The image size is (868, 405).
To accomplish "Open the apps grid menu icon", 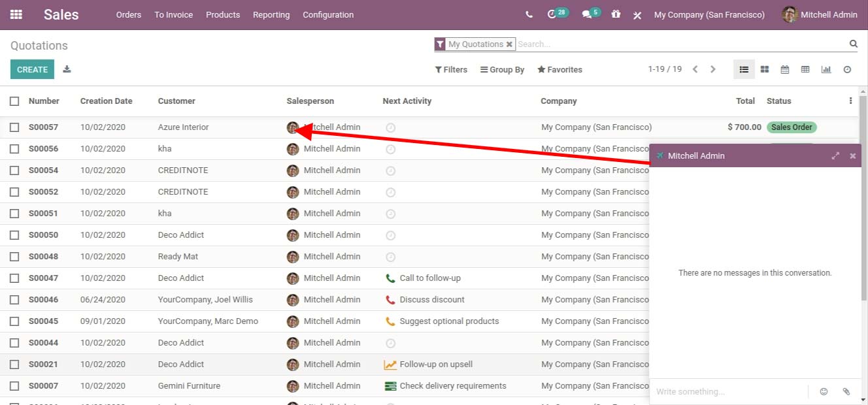I will pos(16,14).
